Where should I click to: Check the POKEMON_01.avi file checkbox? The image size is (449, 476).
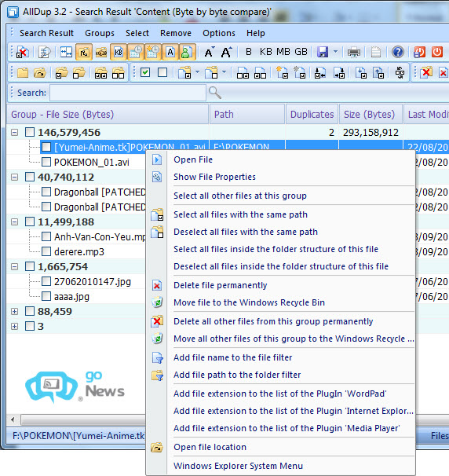point(46,162)
